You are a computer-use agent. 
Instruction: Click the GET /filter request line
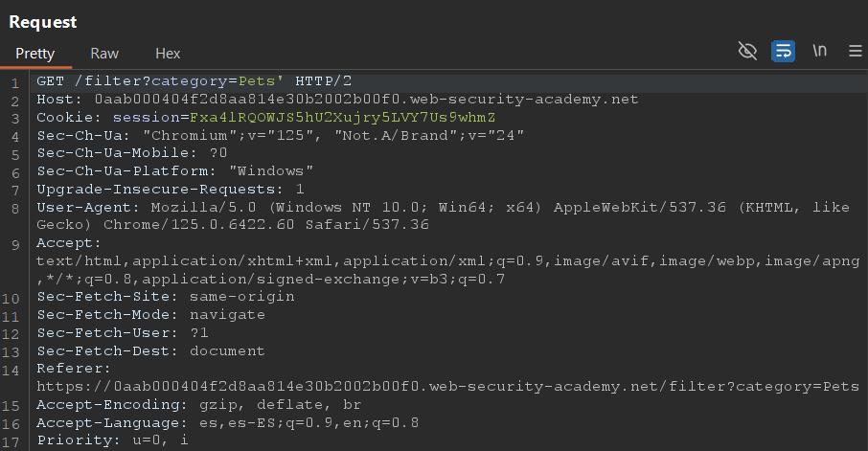(x=194, y=81)
